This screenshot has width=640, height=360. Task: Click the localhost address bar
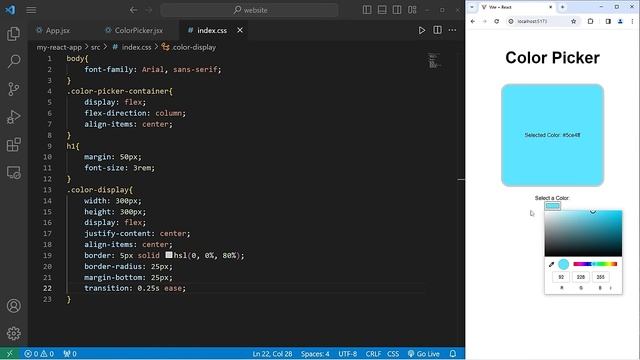click(x=542, y=21)
